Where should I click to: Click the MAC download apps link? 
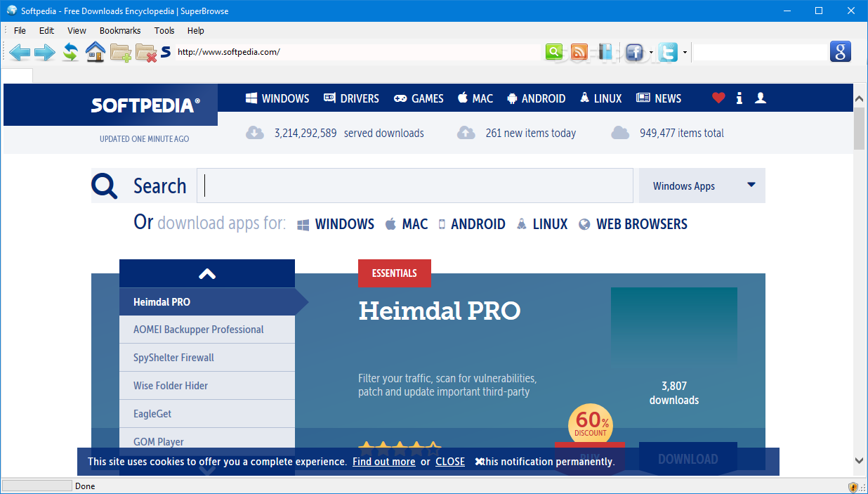coord(407,224)
